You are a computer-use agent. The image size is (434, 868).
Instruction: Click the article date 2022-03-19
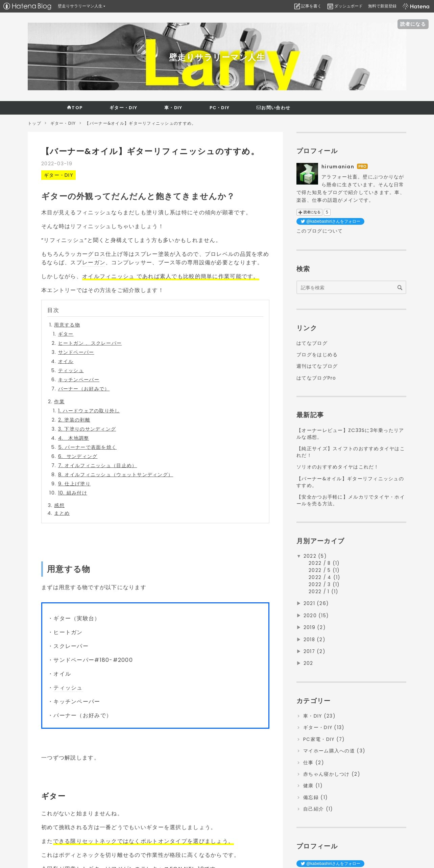coord(56,164)
